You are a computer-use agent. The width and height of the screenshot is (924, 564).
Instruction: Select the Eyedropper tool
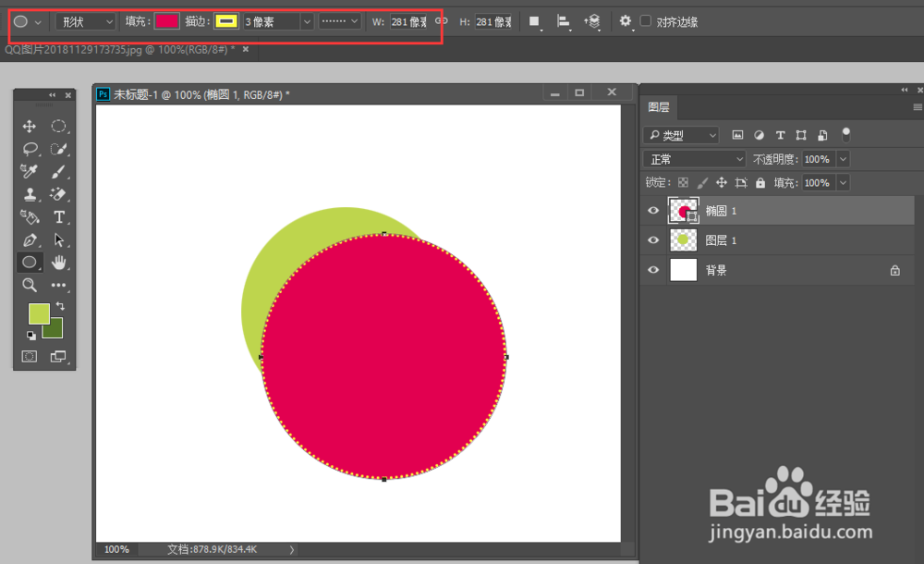(29, 171)
